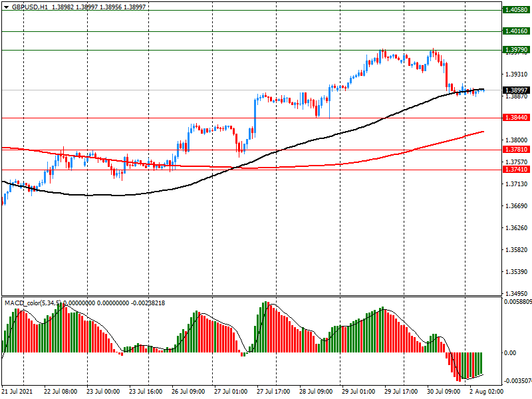
Task: Select the 1.39790 green level price label
Action: tap(516, 50)
